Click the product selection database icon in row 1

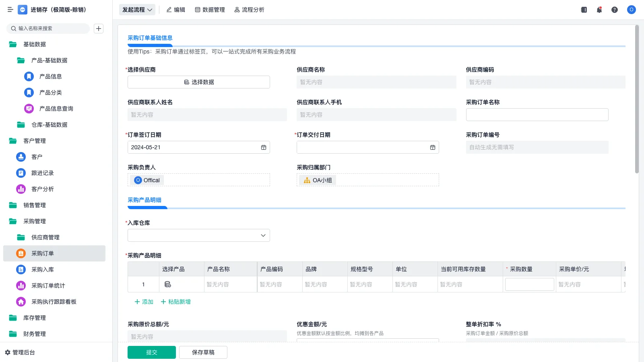[x=168, y=284]
